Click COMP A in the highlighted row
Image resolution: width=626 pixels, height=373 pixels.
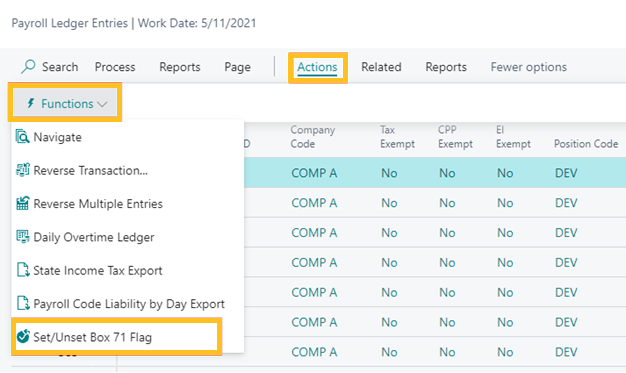(314, 173)
